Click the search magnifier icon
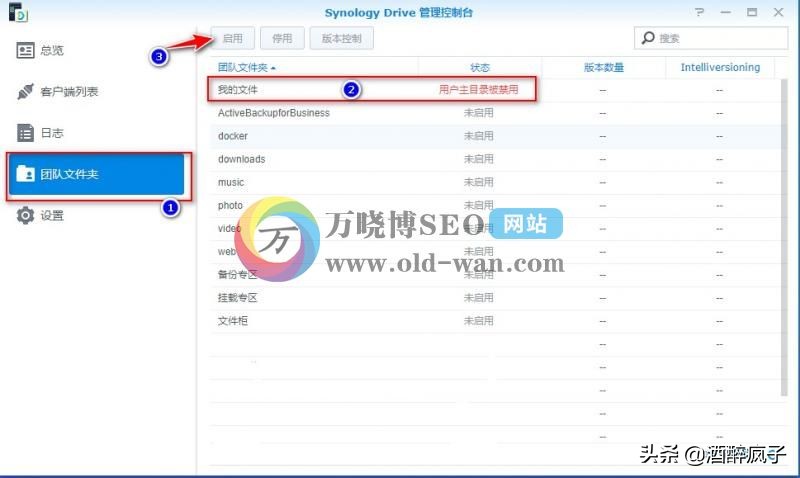 coord(648,38)
